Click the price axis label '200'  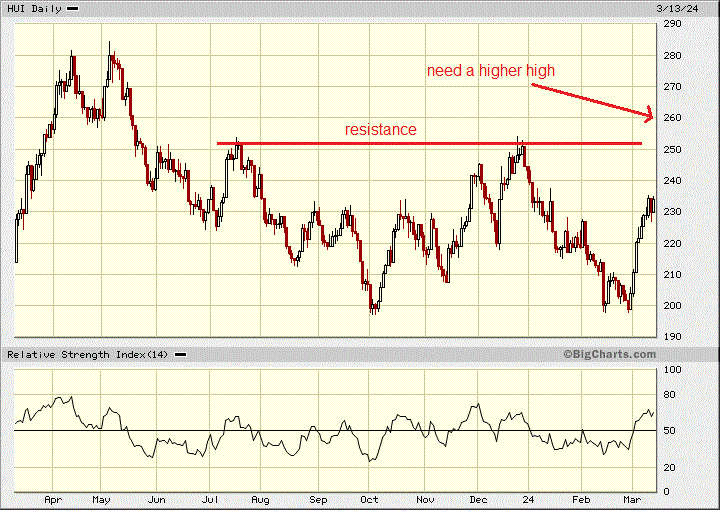(x=672, y=306)
